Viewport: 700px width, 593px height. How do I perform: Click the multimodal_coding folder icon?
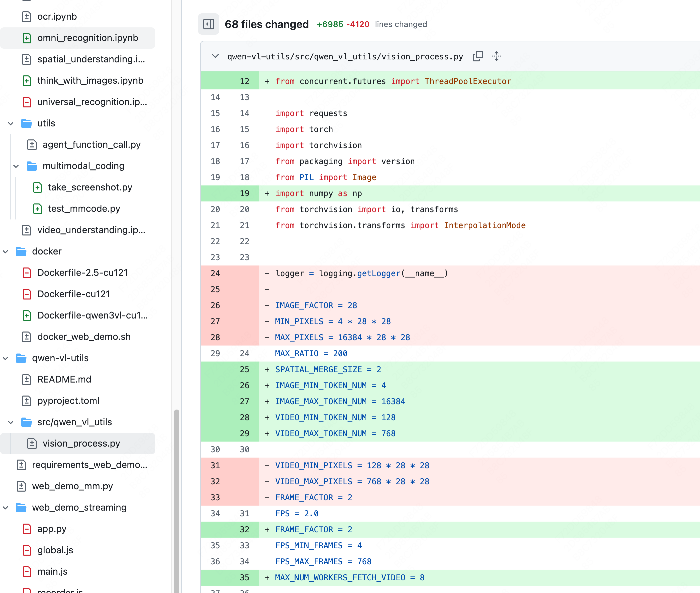tap(32, 166)
